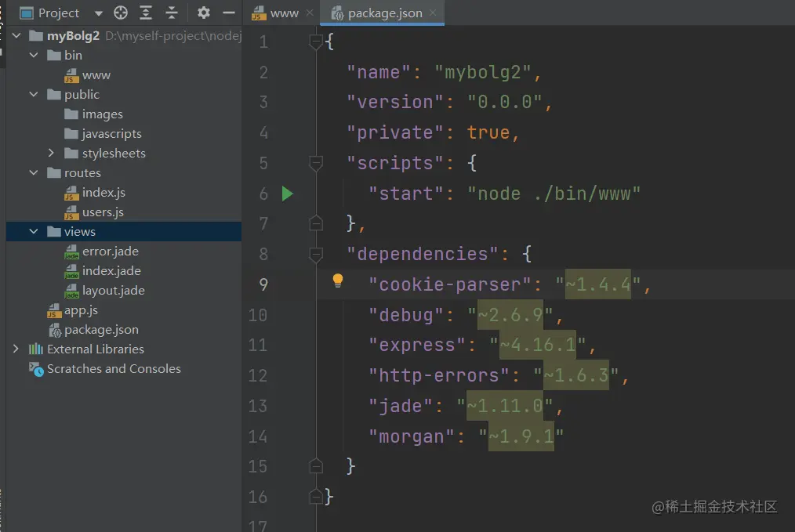This screenshot has height=532, width=795.
Task: Select the stylesheets folder
Action: pyautogui.click(x=114, y=153)
